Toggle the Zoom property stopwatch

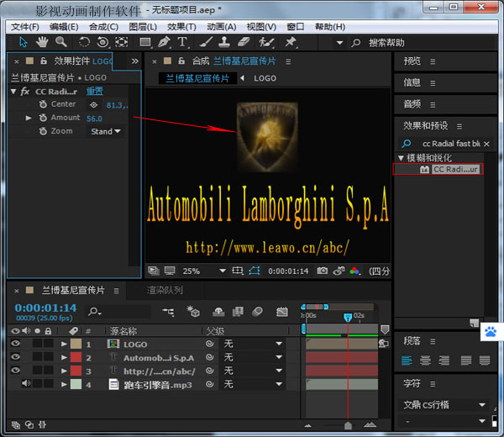pos(43,131)
